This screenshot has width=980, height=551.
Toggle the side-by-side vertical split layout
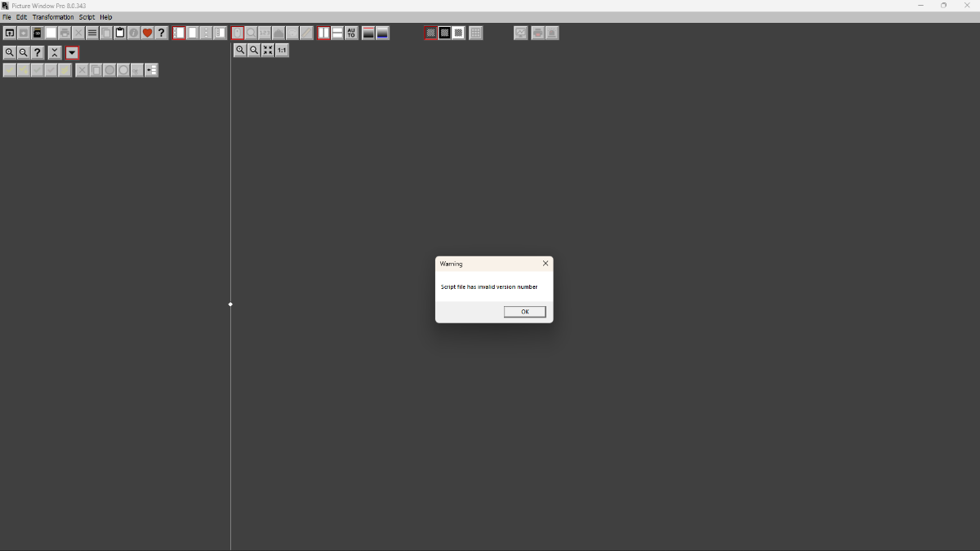coord(323,33)
